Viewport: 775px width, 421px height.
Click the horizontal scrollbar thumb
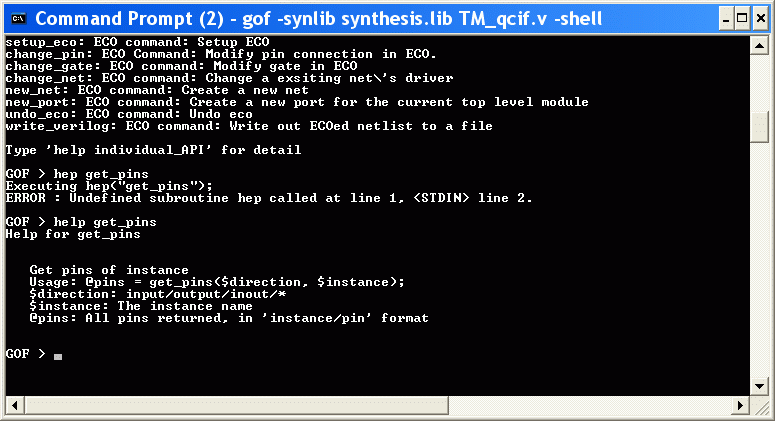coord(236,406)
